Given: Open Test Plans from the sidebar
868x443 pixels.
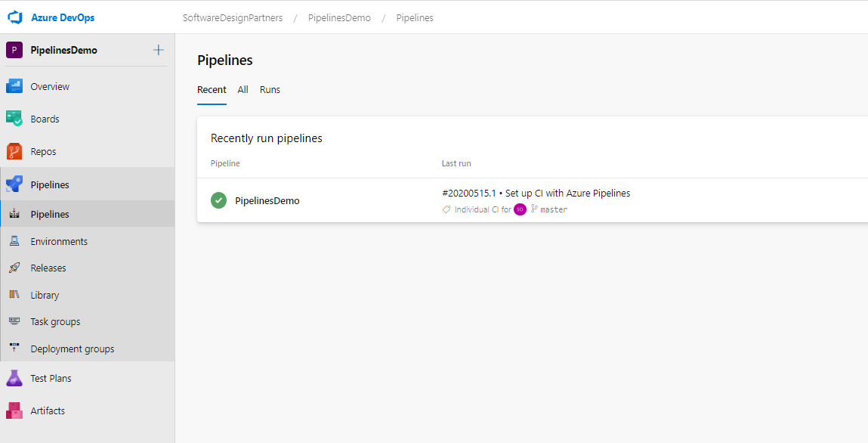Looking at the screenshot, I should 49,378.
